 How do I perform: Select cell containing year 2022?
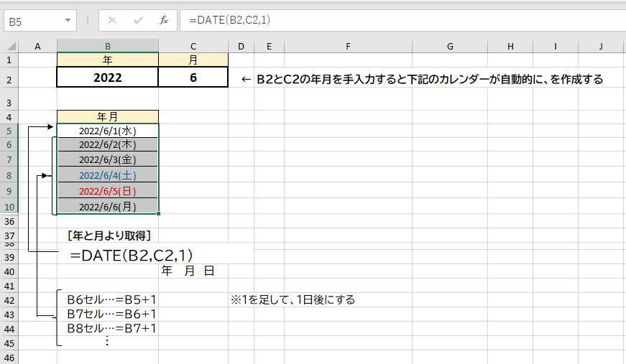[x=107, y=78]
